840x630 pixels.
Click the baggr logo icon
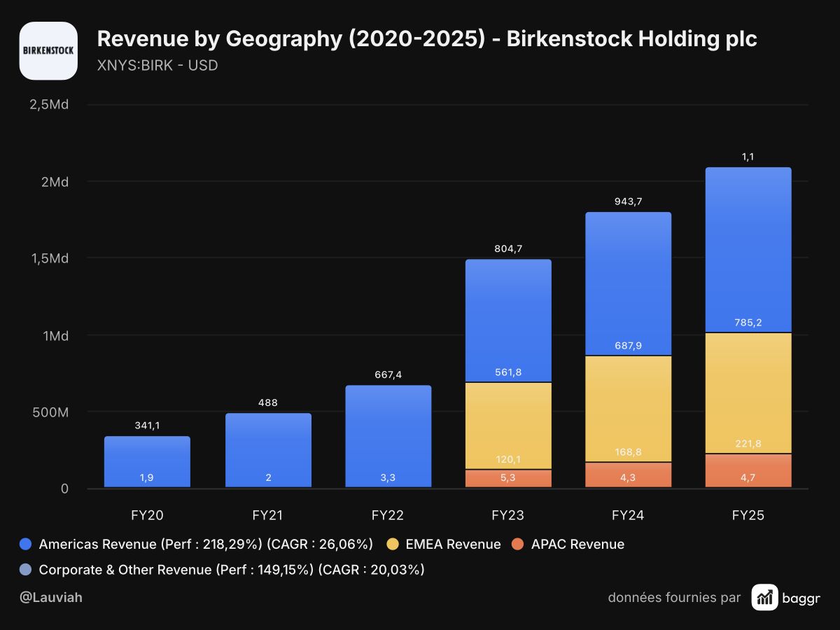[x=765, y=597]
